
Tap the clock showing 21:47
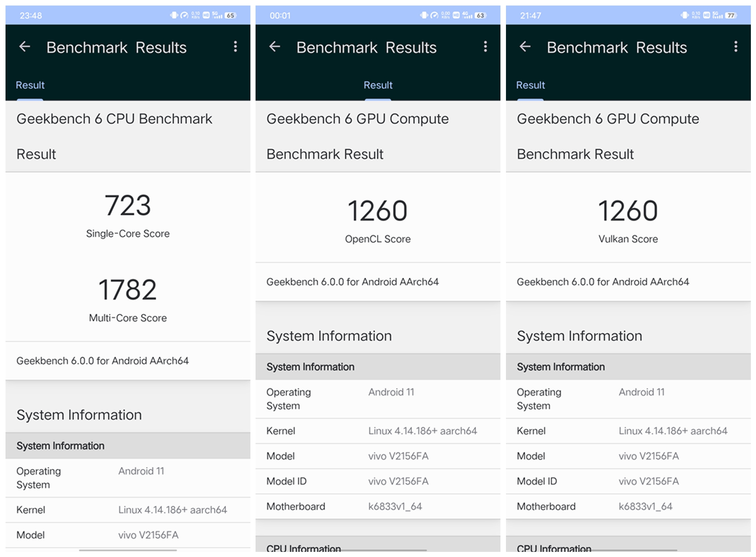point(530,16)
